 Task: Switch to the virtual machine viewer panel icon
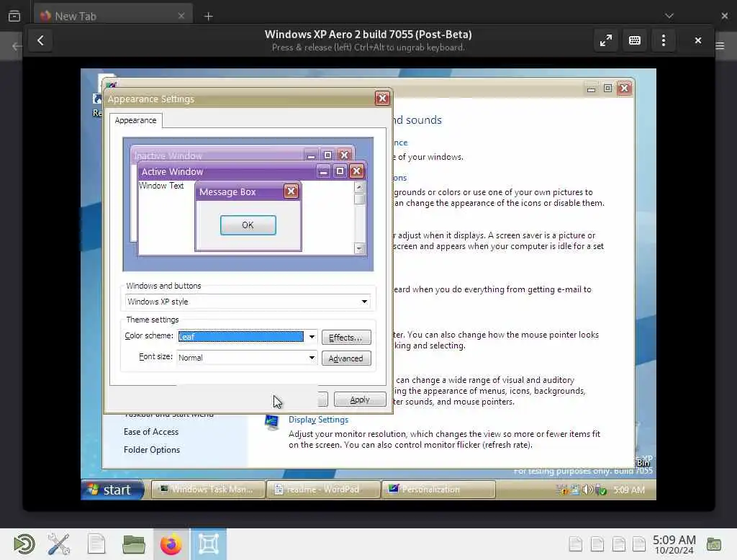click(x=209, y=544)
